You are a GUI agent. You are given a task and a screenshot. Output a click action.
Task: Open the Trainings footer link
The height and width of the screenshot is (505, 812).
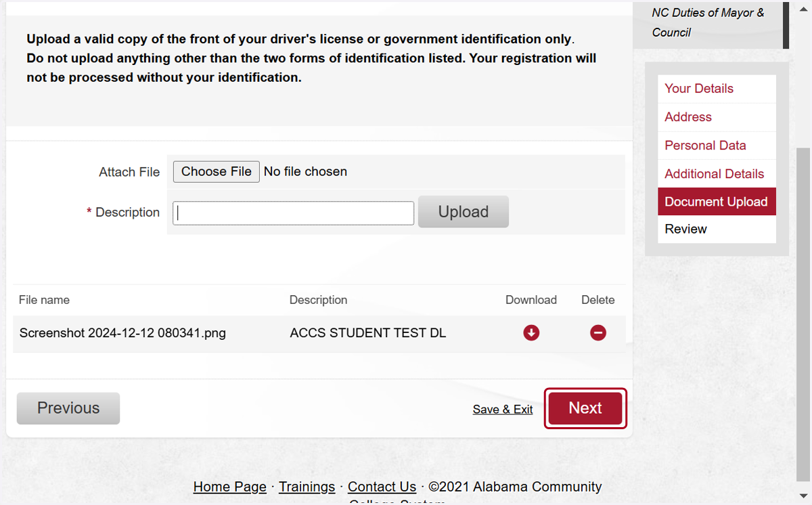pyautogui.click(x=307, y=487)
